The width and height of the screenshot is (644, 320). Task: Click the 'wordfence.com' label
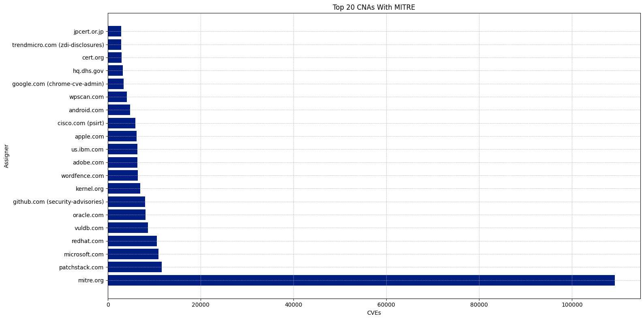pyautogui.click(x=82, y=176)
